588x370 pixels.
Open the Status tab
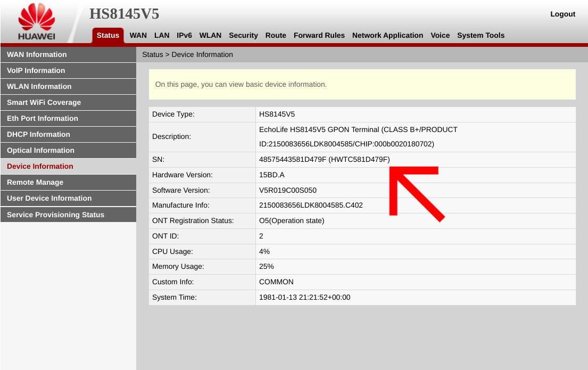point(107,35)
